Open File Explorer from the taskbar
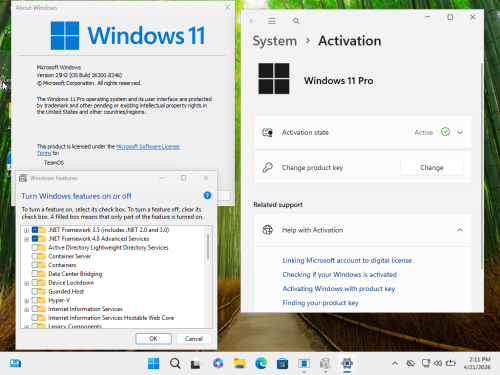The width and height of the screenshot is (500, 375). (x=240, y=363)
